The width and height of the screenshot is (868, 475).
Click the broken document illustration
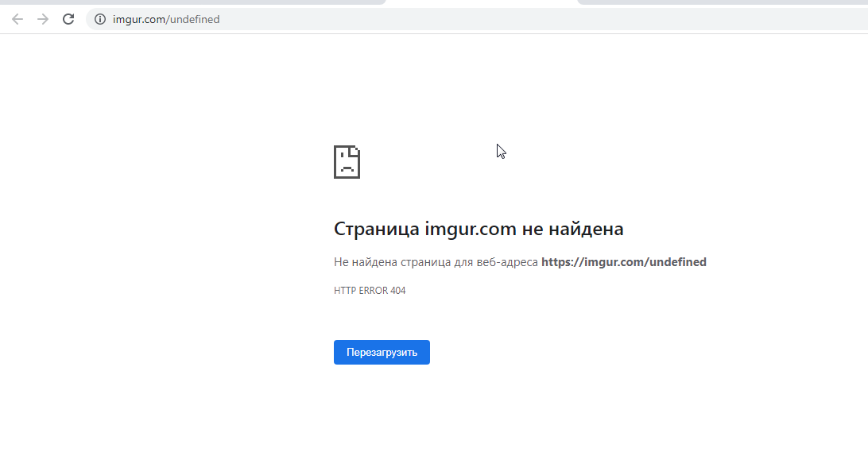347,161
